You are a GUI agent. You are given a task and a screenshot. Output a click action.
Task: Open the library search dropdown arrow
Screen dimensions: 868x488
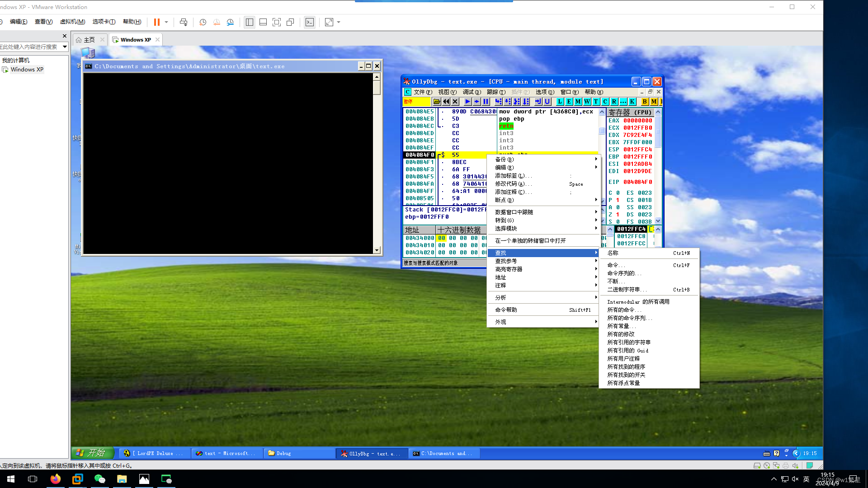pos(65,47)
